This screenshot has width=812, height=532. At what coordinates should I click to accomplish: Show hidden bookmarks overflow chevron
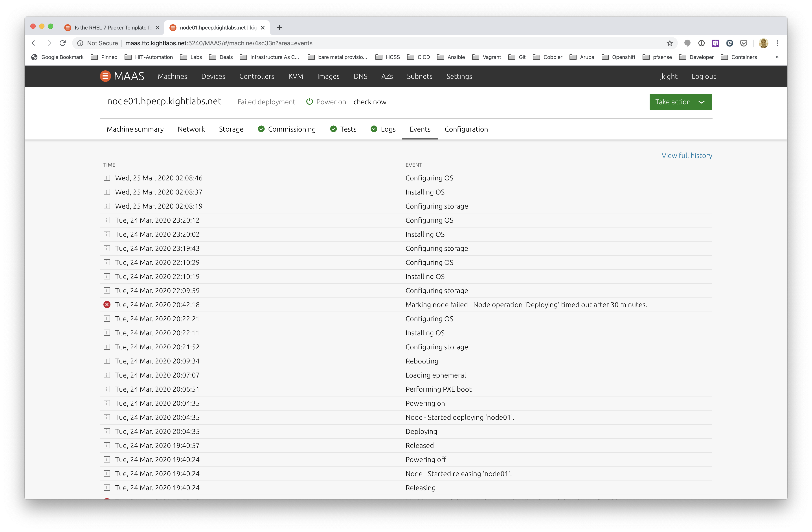tap(777, 57)
